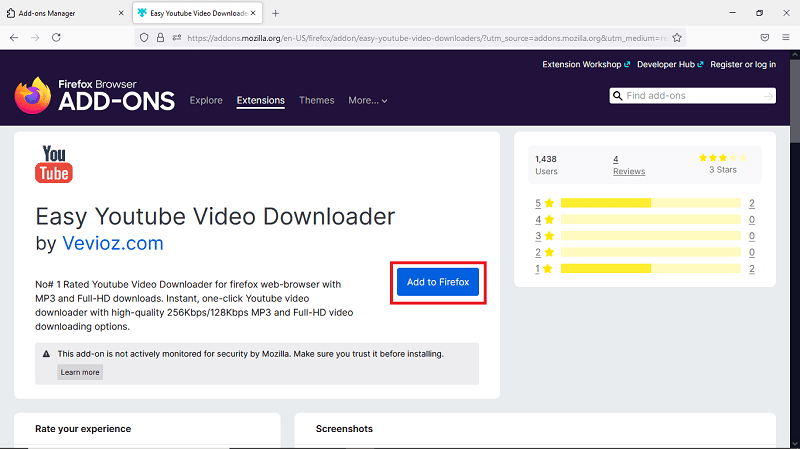Click the Add to Firefox button

pos(438,282)
